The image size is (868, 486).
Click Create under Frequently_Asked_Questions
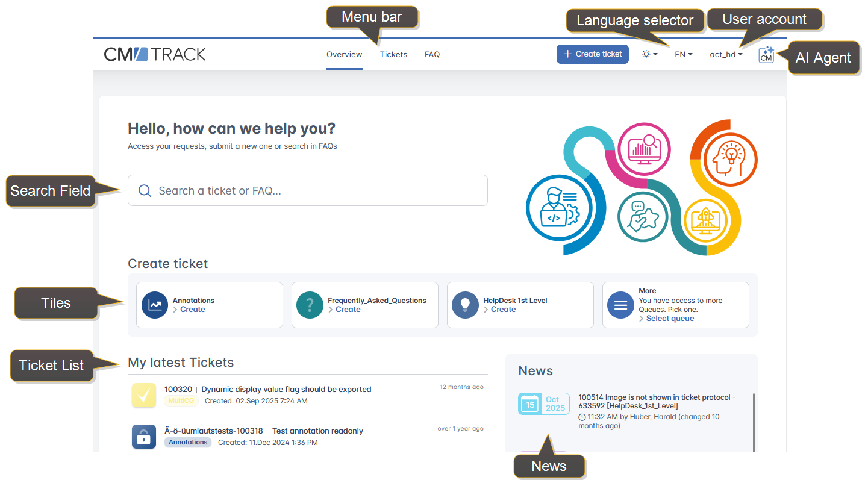click(348, 310)
